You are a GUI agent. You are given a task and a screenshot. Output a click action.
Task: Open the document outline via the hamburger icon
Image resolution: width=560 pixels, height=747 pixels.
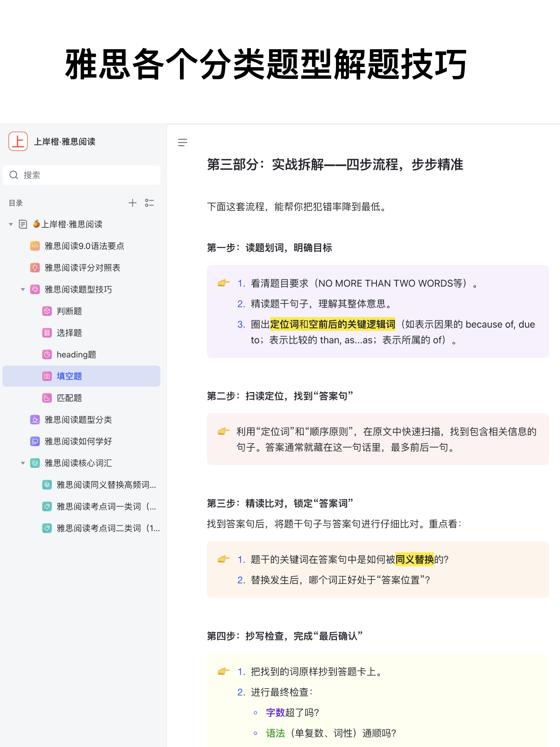click(182, 142)
